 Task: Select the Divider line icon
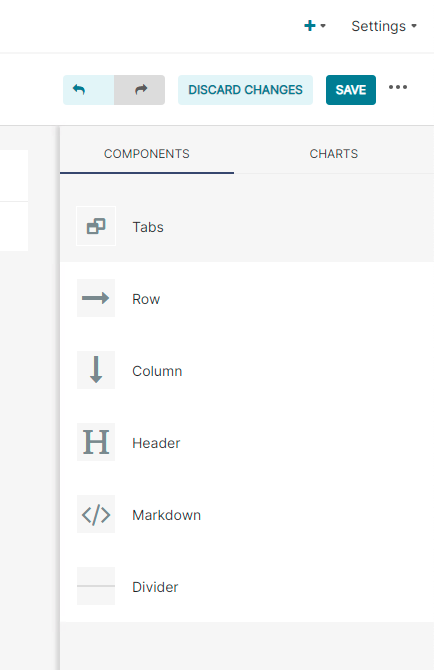[x=96, y=586]
